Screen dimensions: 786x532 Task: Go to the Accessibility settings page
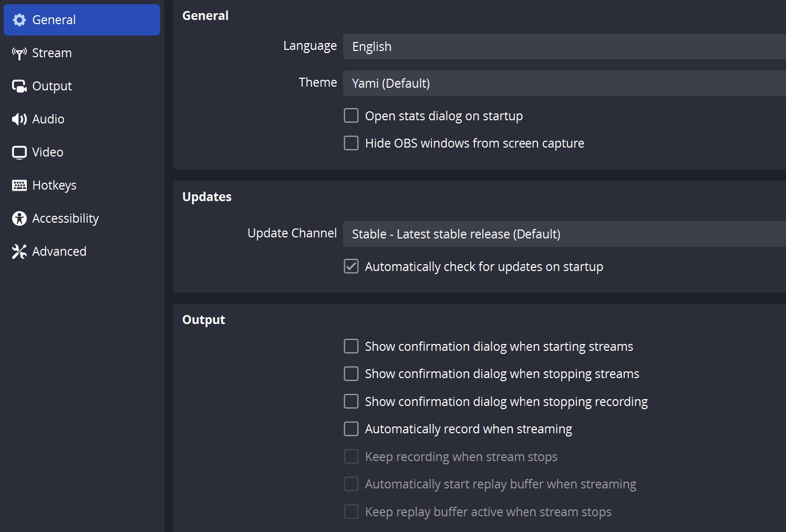tap(65, 218)
